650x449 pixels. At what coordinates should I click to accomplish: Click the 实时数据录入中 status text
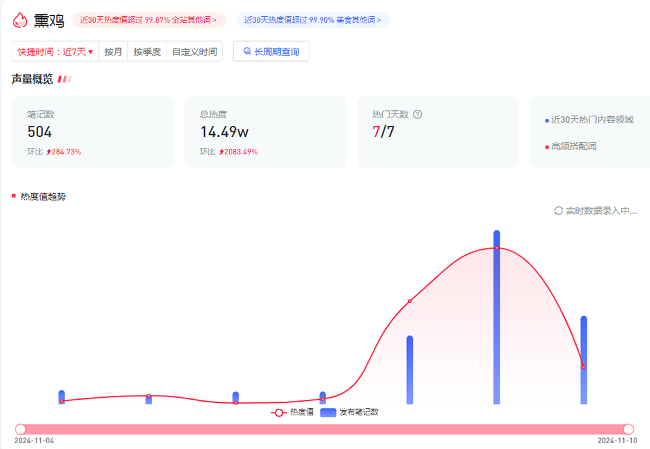point(601,211)
